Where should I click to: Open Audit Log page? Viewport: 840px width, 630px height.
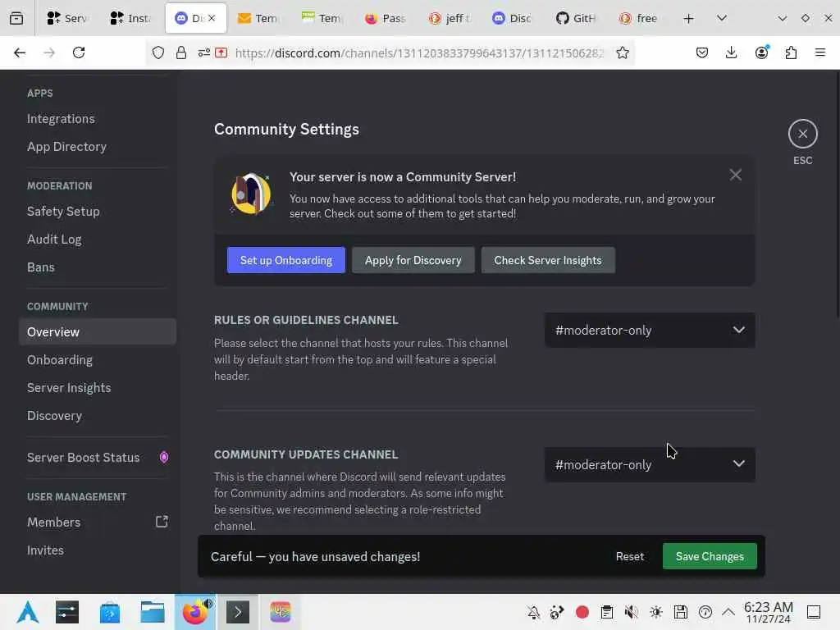(x=97, y=240)
